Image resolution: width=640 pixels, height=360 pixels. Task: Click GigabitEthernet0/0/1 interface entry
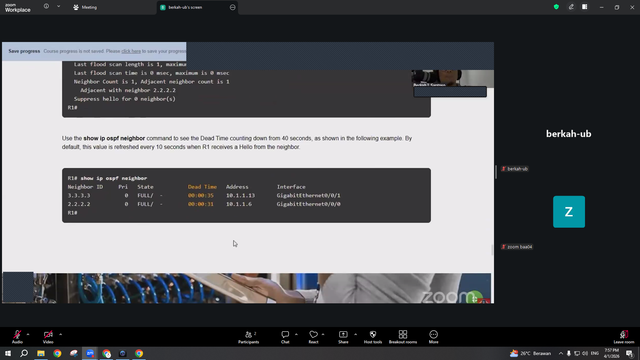(309, 196)
